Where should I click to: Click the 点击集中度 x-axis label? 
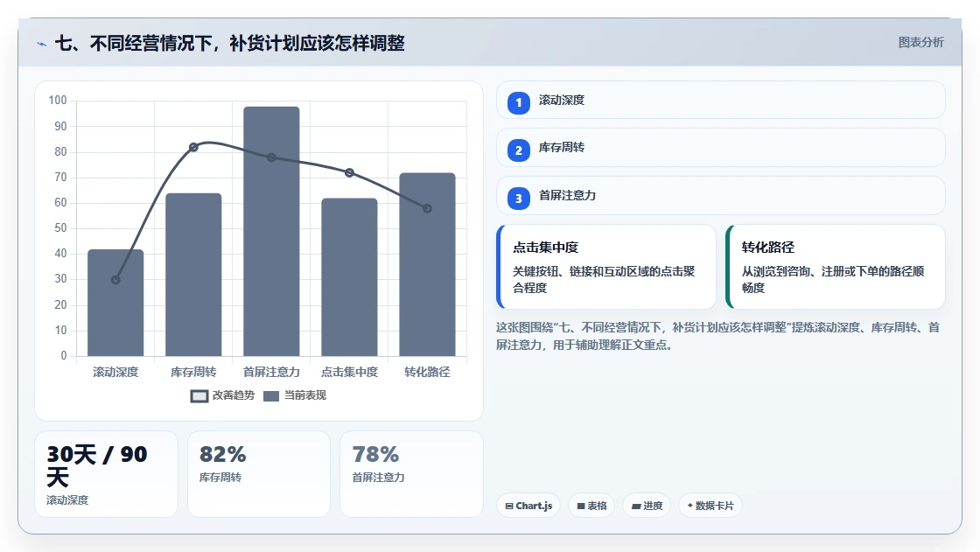pos(349,372)
